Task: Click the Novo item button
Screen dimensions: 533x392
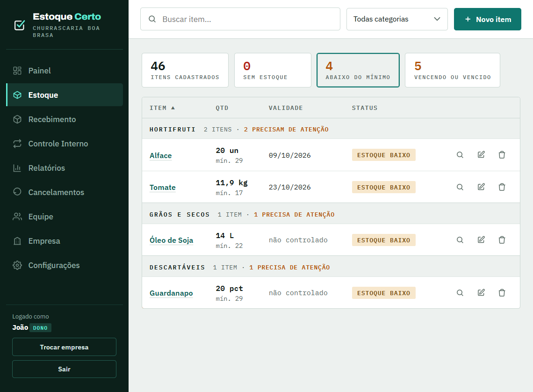Action: 487,19
